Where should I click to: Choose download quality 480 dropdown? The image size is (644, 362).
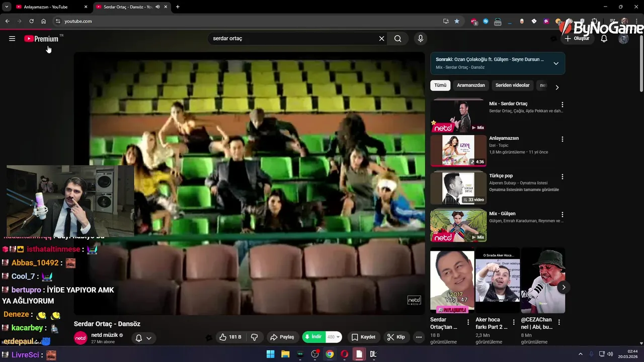(334, 337)
